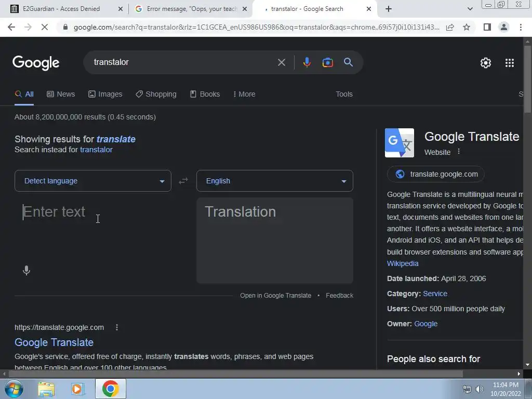Open the English target language dropdown
Viewport: 532px width, 399px height.
pyautogui.click(x=274, y=181)
